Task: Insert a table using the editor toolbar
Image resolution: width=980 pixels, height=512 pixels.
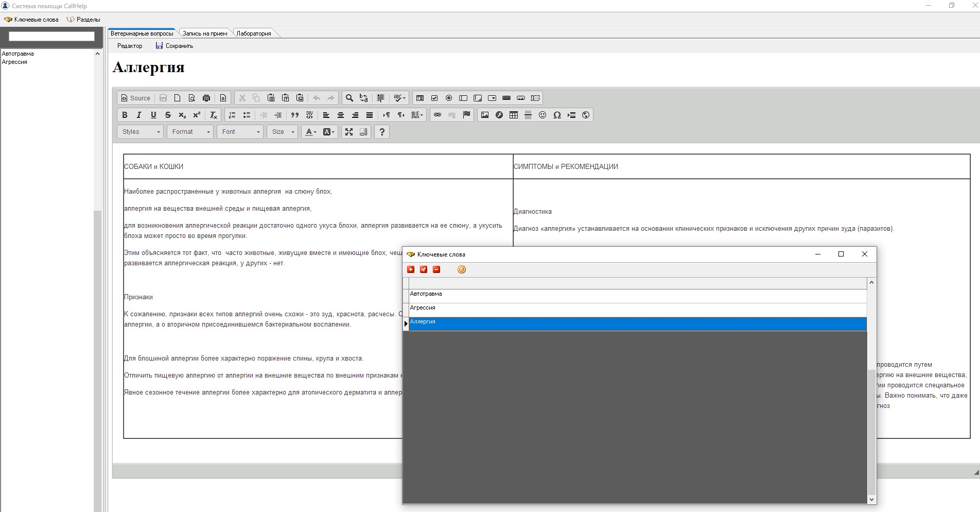Action: [514, 115]
